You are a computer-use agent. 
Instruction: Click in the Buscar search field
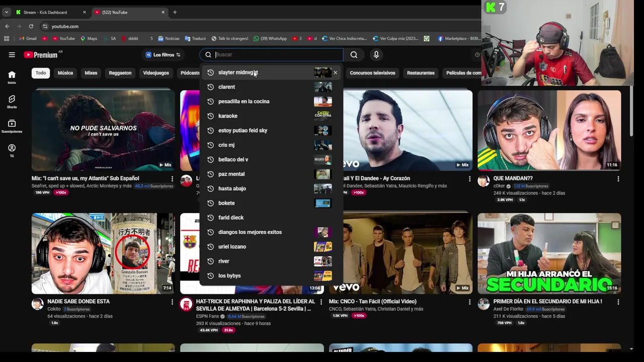click(272, 55)
